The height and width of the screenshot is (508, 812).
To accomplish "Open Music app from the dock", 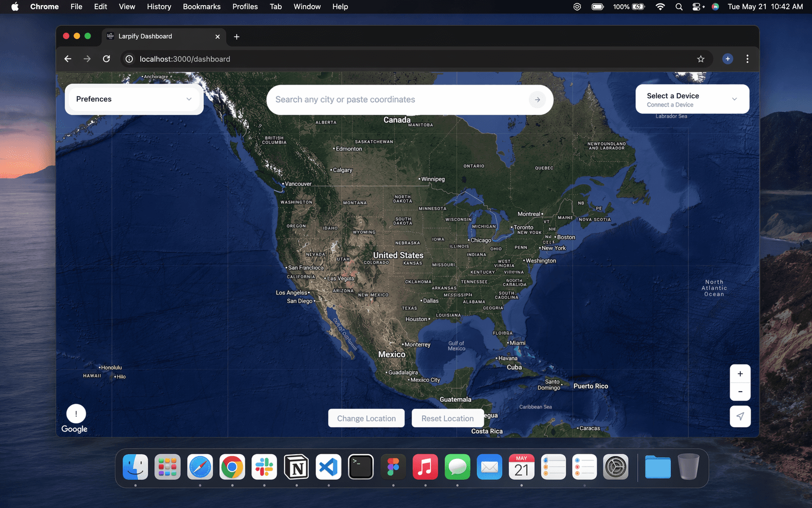I will pos(425,467).
